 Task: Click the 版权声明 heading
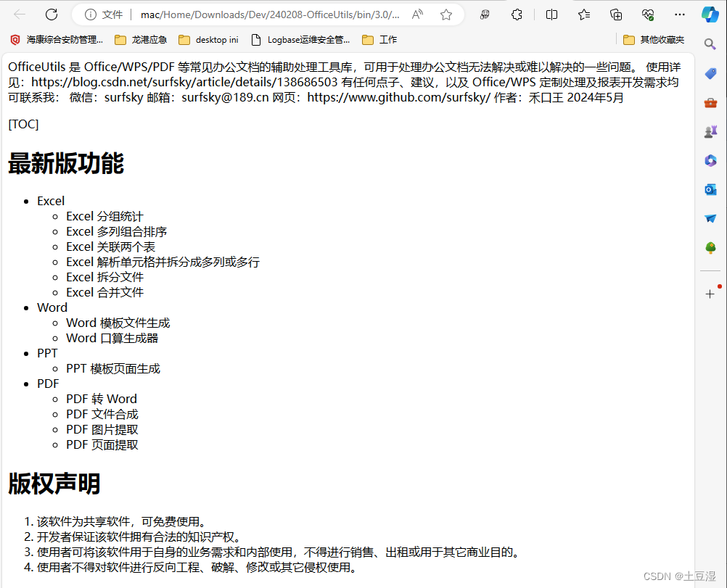[54, 484]
